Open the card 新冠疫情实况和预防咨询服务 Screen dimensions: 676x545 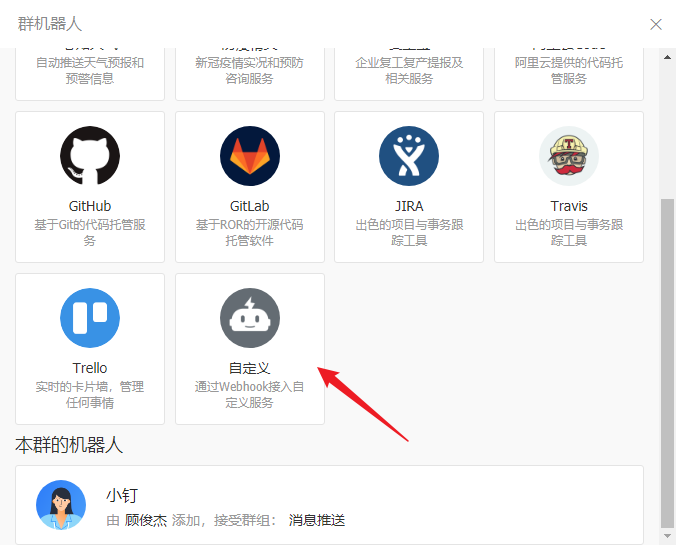[250, 74]
